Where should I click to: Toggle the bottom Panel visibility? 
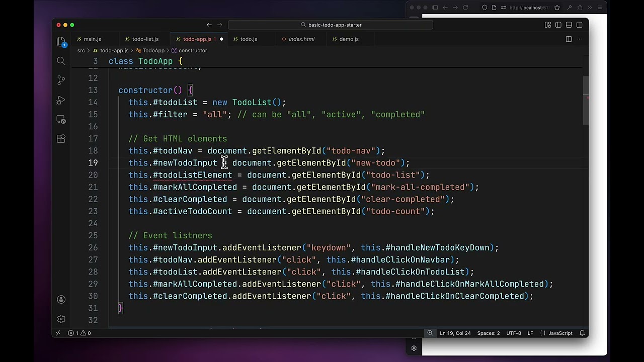point(569,25)
